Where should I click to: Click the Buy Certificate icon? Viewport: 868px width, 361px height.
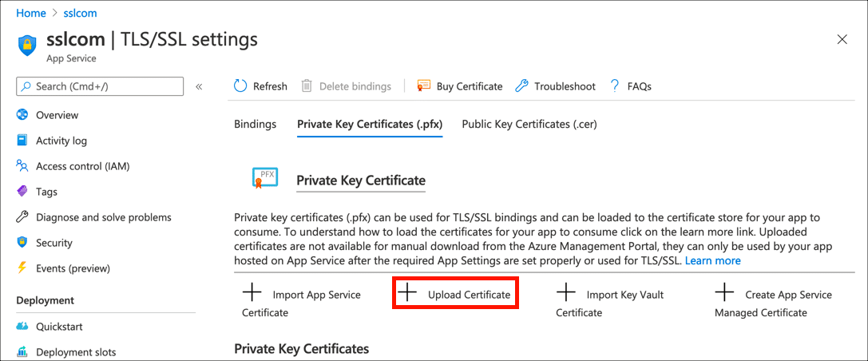click(424, 86)
